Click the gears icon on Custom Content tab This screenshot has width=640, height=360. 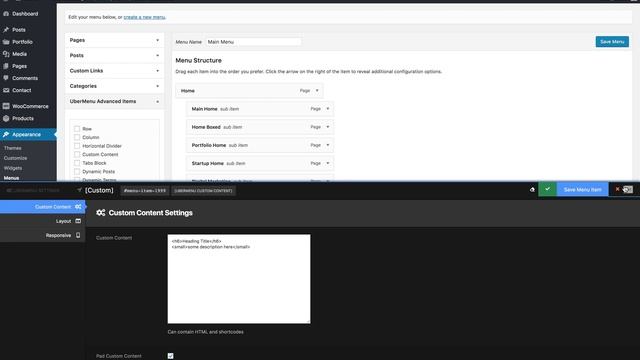(78, 207)
